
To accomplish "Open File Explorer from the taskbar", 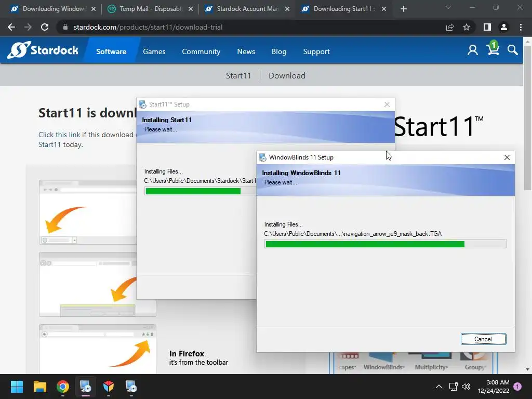I will click(39, 387).
